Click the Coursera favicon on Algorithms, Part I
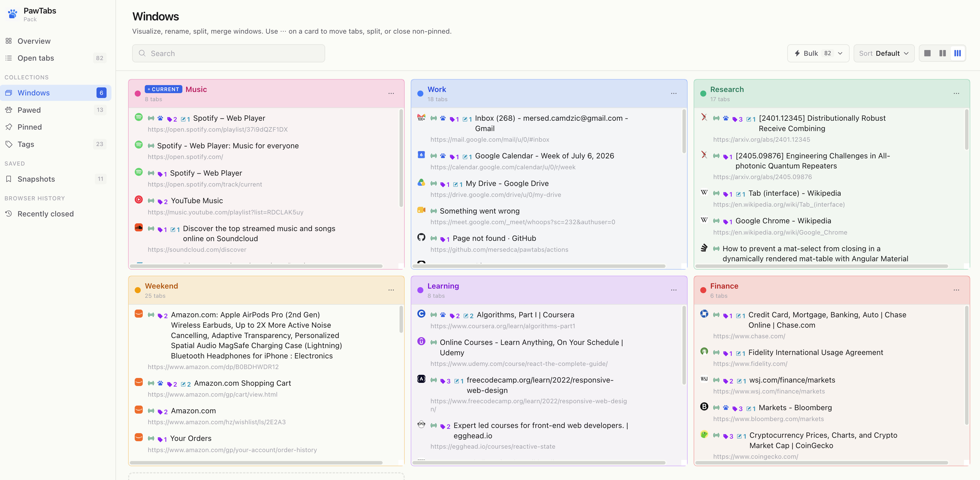Viewport: 980px width, 480px height. (x=421, y=314)
